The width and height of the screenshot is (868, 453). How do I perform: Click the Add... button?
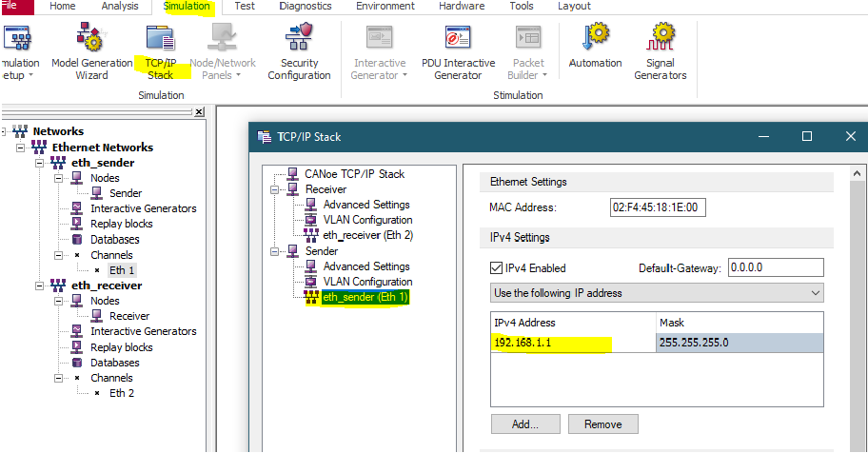[525, 424]
